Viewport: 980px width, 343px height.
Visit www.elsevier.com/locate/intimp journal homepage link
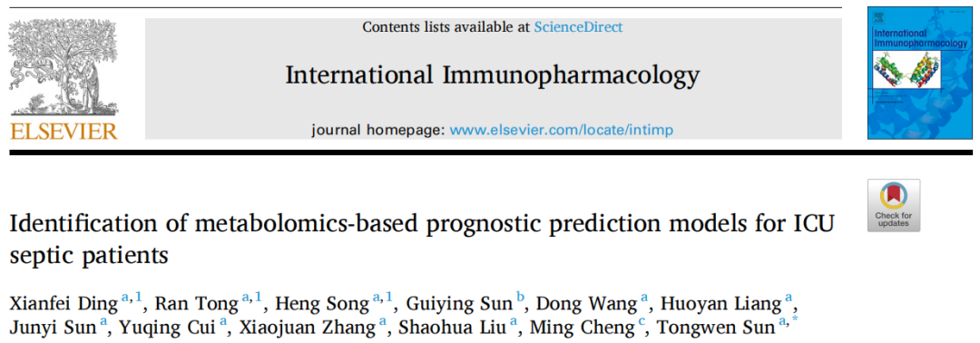point(562,130)
